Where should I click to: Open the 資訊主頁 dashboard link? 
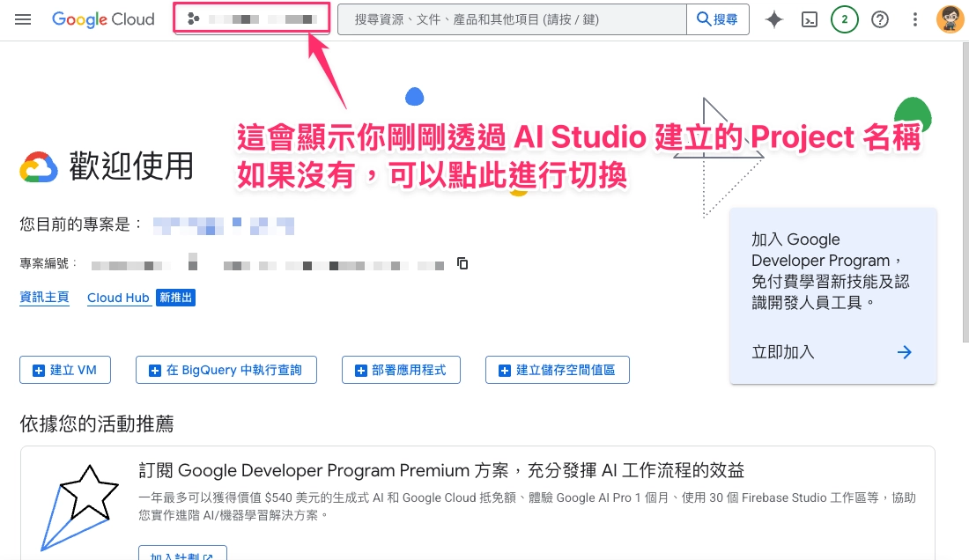click(x=45, y=297)
